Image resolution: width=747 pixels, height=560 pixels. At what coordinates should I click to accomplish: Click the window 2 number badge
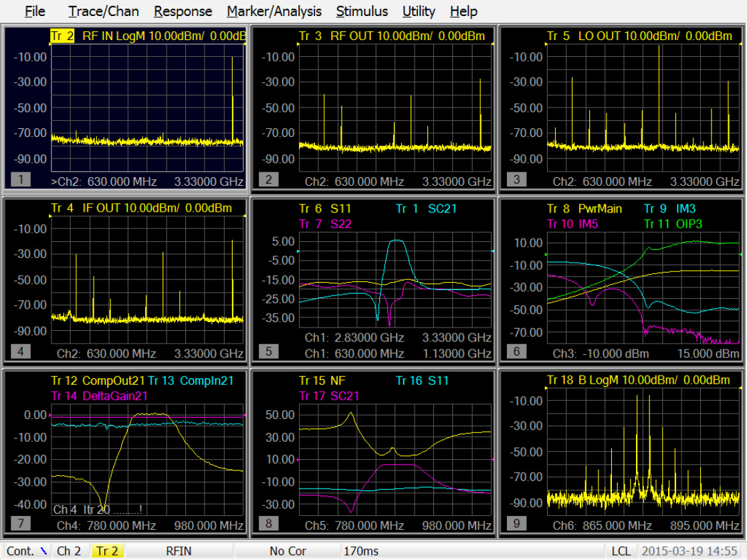point(268,179)
